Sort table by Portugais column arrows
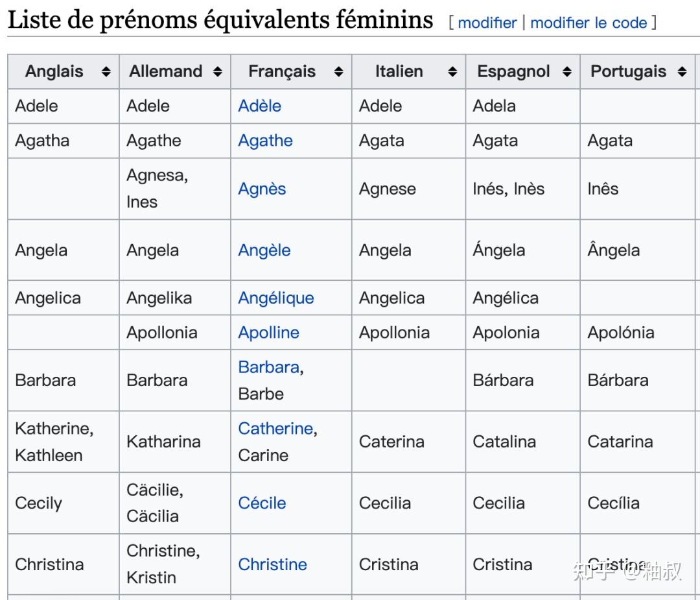The image size is (700, 600). tap(682, 72)
